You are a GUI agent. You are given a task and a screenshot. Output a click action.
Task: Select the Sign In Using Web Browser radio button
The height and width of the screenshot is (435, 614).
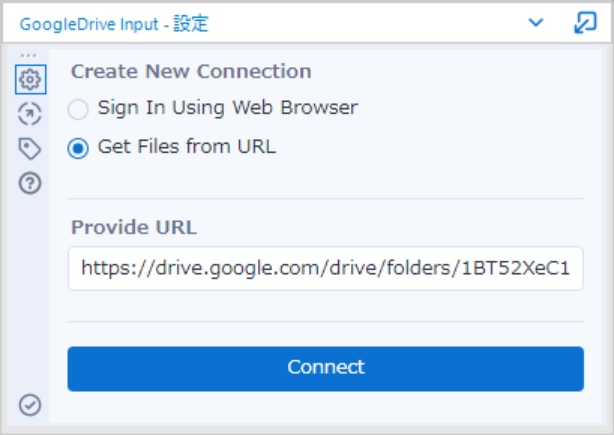[x=78, y=109]
